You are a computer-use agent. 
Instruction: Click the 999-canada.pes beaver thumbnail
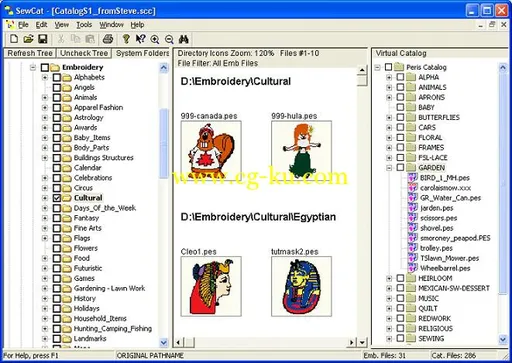pyautogui.click(x=211, y=150)
